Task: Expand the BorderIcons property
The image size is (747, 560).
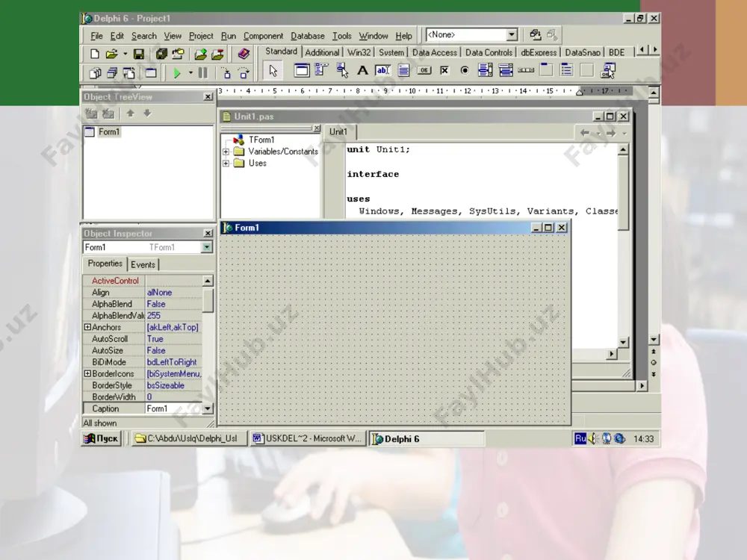Action: pos(87,374)
